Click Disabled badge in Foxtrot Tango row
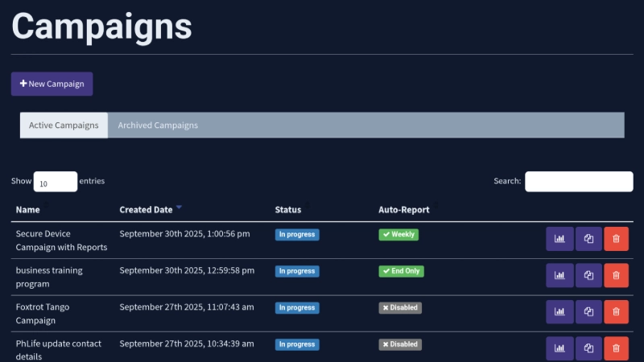Screen dimensions: 644x362 (400, 307)
